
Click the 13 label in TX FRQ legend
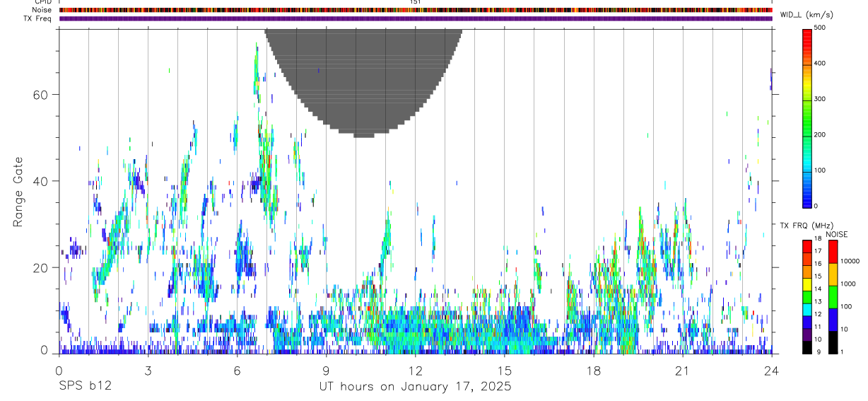coord(819,302)
